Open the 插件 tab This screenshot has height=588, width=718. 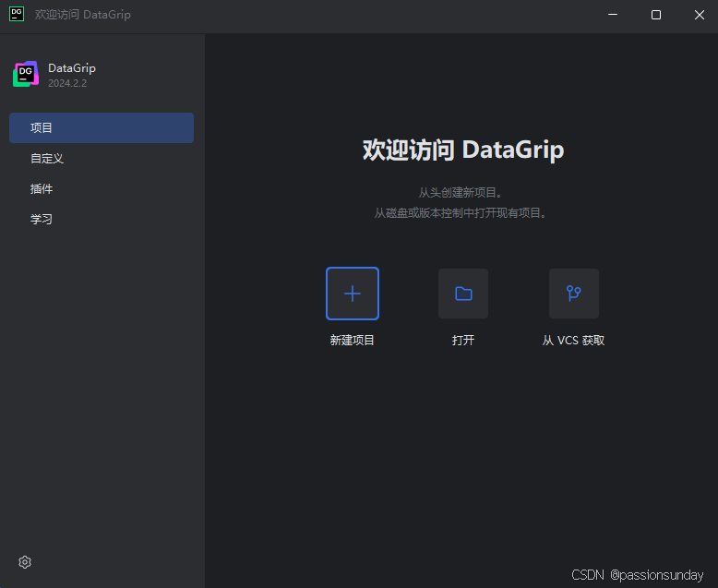click(102, 188)
